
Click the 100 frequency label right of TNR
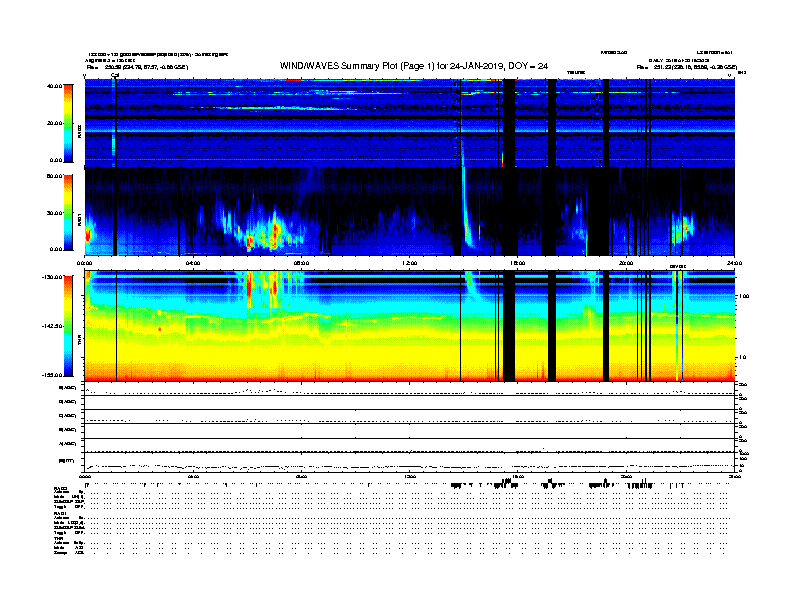pos(744,296)
